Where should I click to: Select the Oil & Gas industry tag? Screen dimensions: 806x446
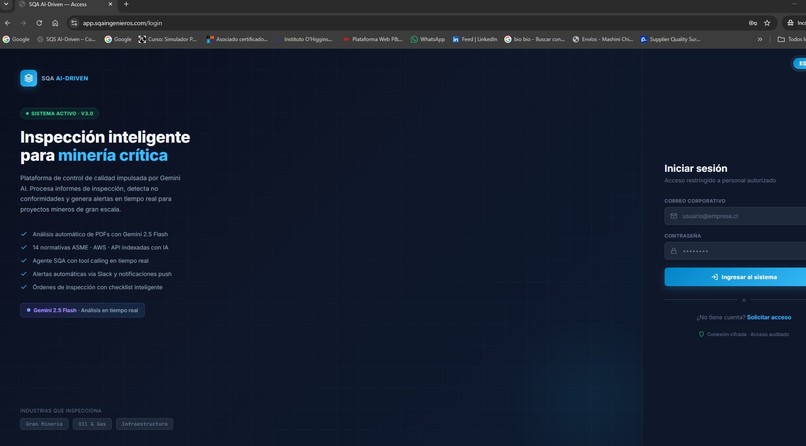[x=92, y=424]
